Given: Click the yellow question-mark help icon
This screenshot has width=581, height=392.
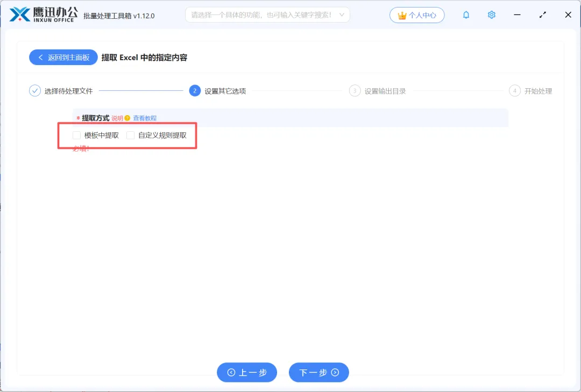Looking at the screenshot, I should 127,118.
